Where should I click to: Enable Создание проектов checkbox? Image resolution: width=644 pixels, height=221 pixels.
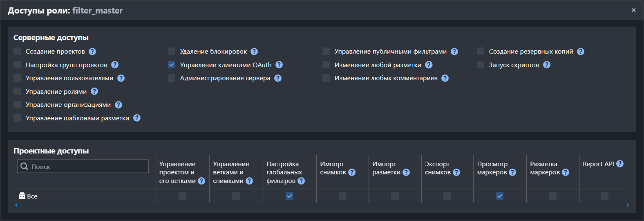pyautogui.click(x=17, y=52)
